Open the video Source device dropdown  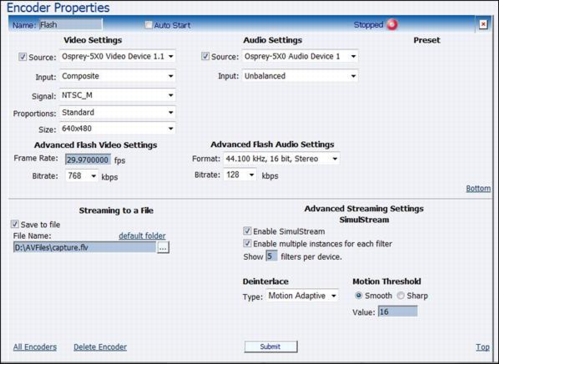(x=117, y=57)
